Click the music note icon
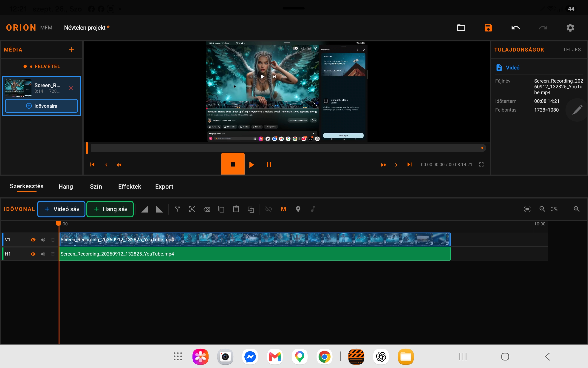Image resolution: width=588 pixels, height=368 pixels. [x=313, y=209]
